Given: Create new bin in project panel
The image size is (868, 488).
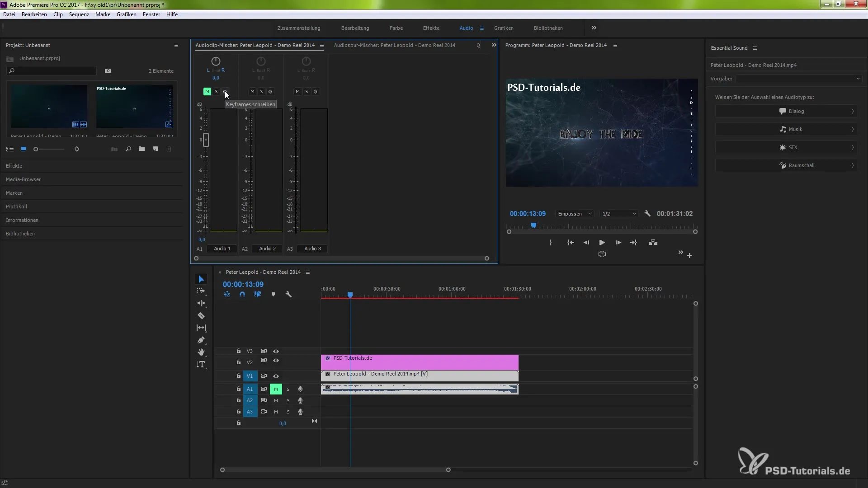Looking at the screenshot, I should [x=142, y=149].
